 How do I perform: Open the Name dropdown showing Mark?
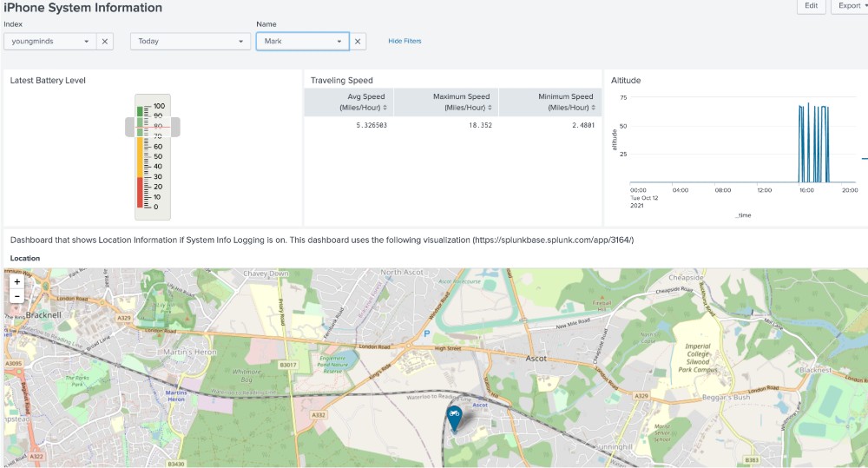302,42
